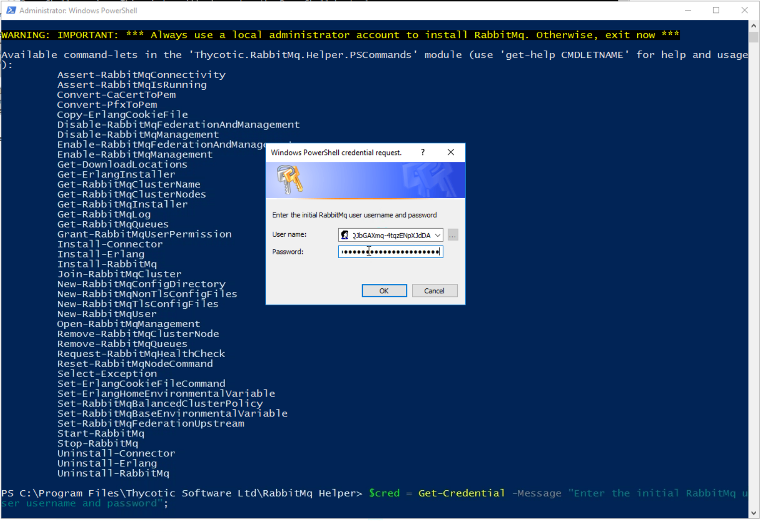Click the Get-Credential command text

point(461,493)
